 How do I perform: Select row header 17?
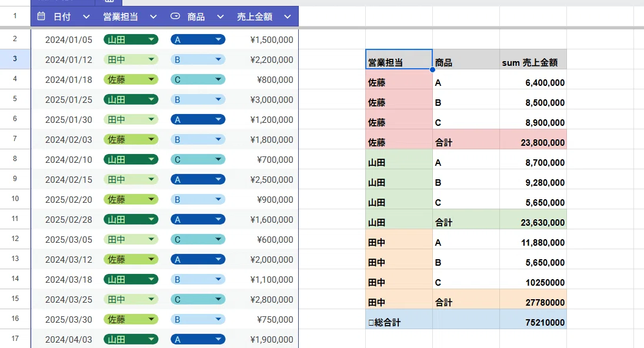[x=15, y=339]
